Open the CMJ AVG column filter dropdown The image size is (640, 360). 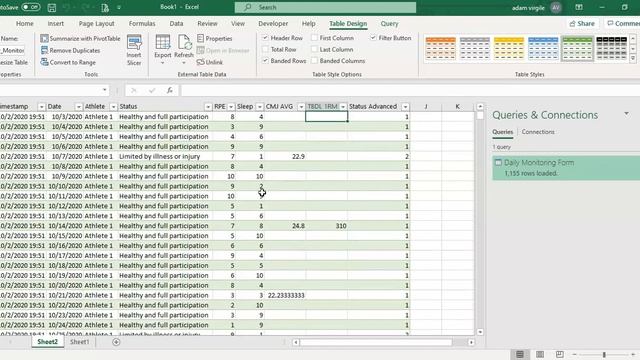(301, 107)
